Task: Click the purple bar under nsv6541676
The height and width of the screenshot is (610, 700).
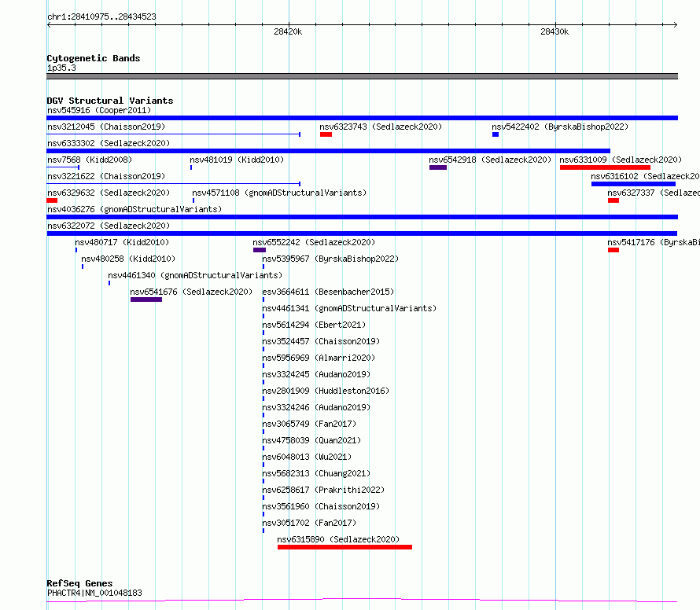Action: point(146,299)
